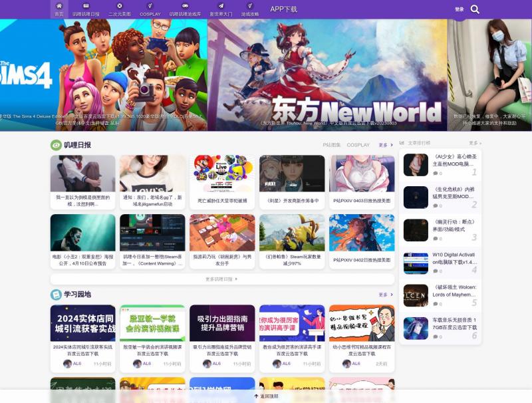Screen dimensions: 532x403
Task: Open the Joker movie poster thumbnail
Action: (x=82, y=233)
